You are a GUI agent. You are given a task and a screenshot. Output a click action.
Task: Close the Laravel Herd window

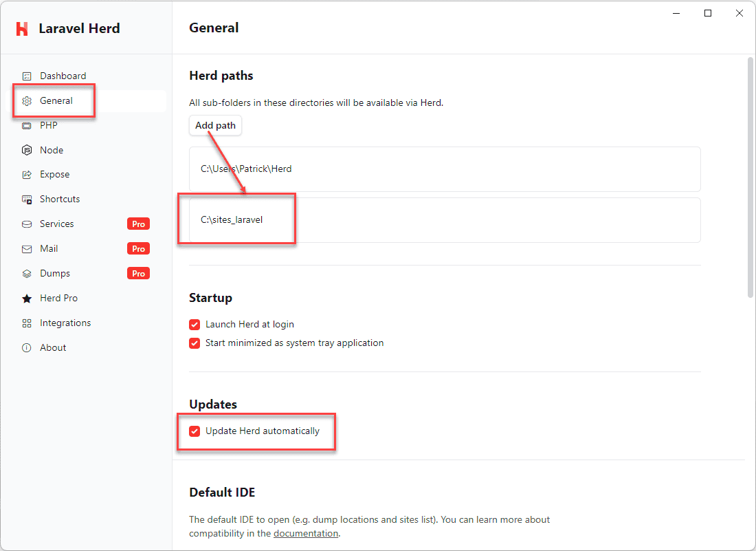tap(739, 14)
